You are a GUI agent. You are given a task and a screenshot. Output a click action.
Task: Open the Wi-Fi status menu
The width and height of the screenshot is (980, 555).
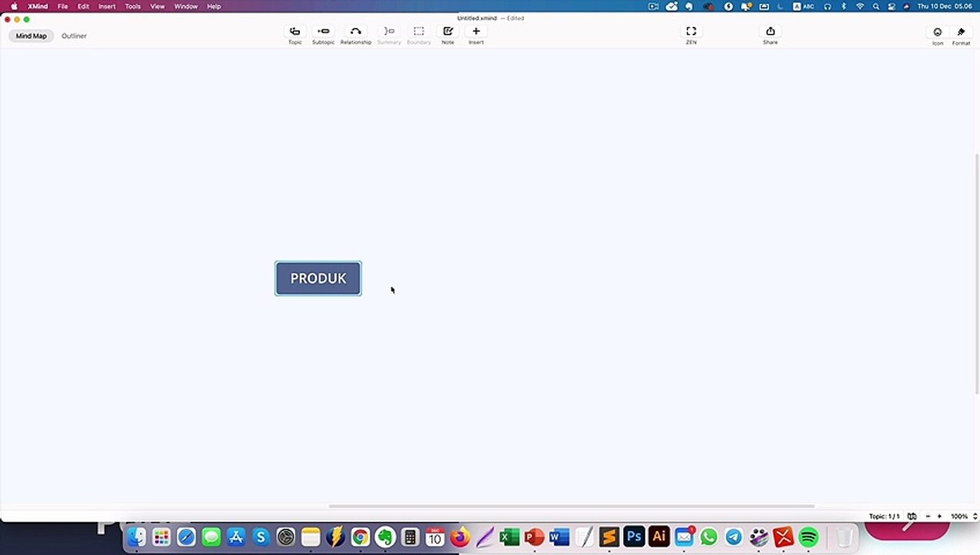pos(860,6)
